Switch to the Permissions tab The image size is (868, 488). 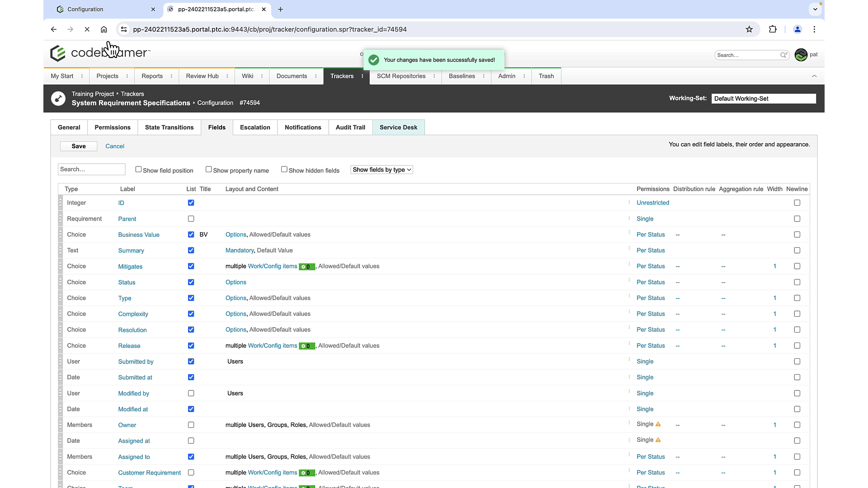pyautogui.click(x=113, y=127)
